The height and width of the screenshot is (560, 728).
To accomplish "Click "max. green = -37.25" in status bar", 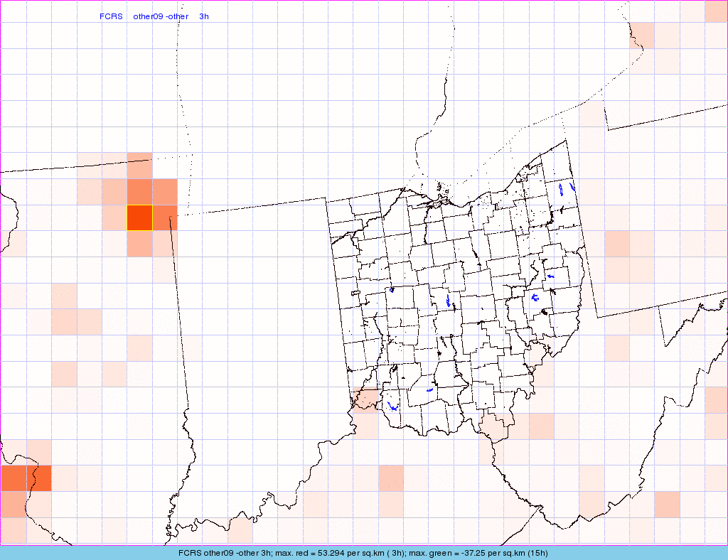I will 455,553.
